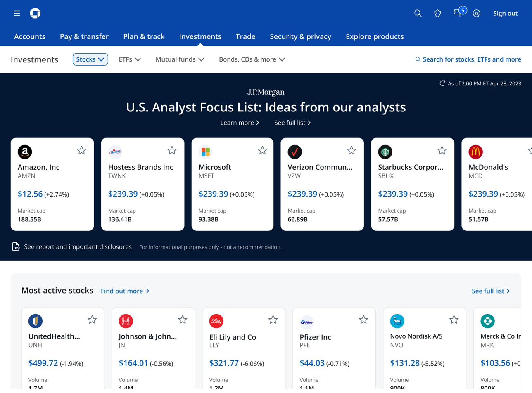Star the Pfizer PFE card
The height and width of the screenshot is (393, 532).
(363, 320)
